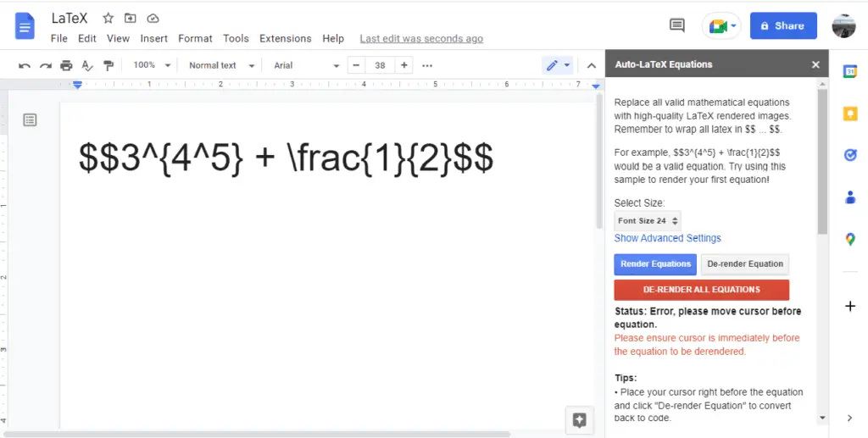The image size is (868, 438).
Task: Get add-ons with plus icon
Action: click(x=850, y=307)
